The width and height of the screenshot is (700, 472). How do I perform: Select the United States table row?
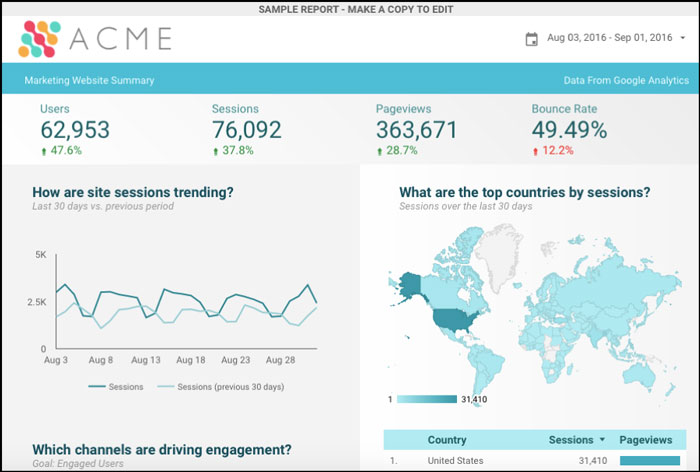click(x=535, y=460)
